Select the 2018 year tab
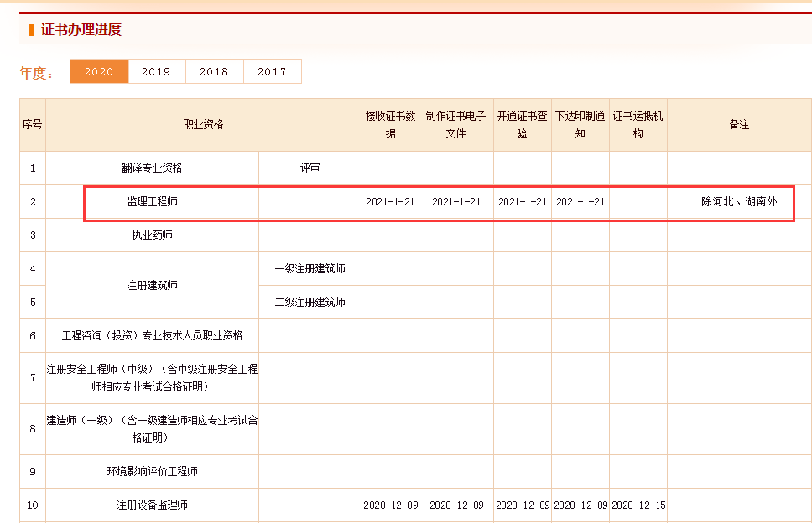Screen dimensions: 812x523 pos(214,71)
